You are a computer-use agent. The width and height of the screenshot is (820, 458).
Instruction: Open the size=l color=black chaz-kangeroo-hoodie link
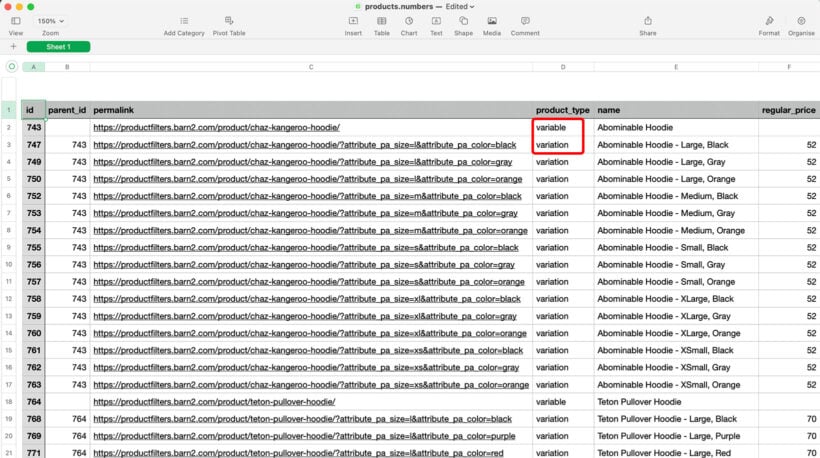(x=305, y=145)
